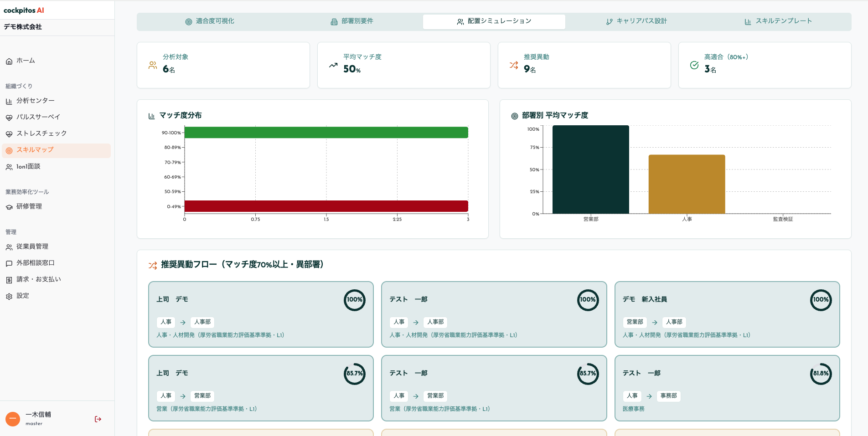
Task: Click the 分析センター bar chart icon
Action: click(9, 101)
